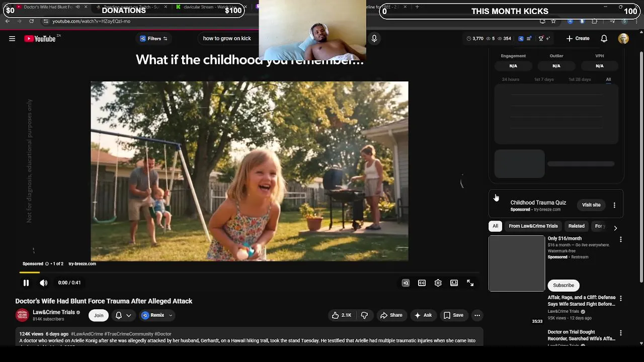Open subscription notification bell dropdown
Screen dimensions: 644x362
point(124,315)
